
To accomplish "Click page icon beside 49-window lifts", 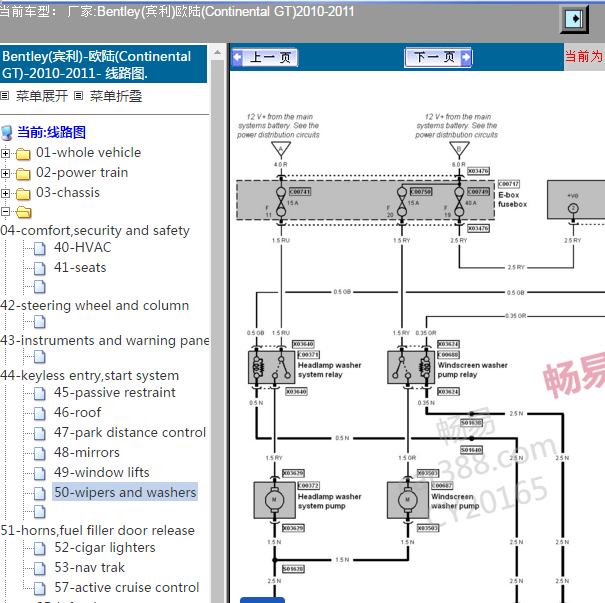I will pos(40,474).
